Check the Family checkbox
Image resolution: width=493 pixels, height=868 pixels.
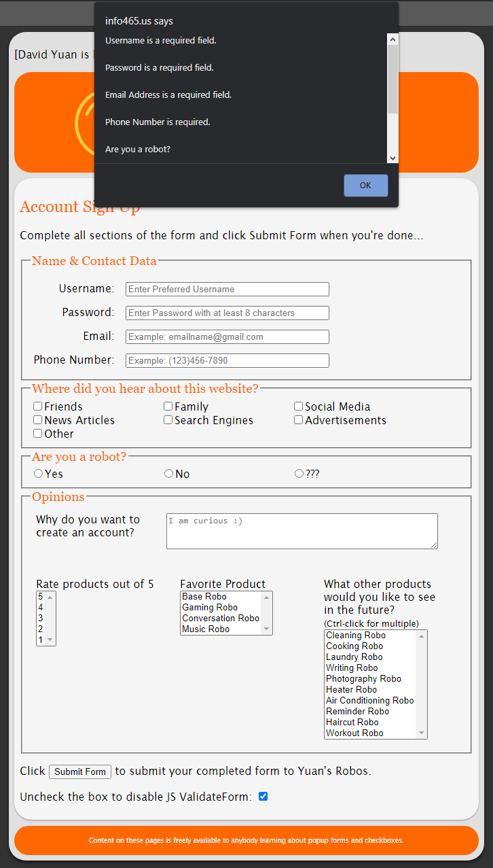tap(168, 406)
